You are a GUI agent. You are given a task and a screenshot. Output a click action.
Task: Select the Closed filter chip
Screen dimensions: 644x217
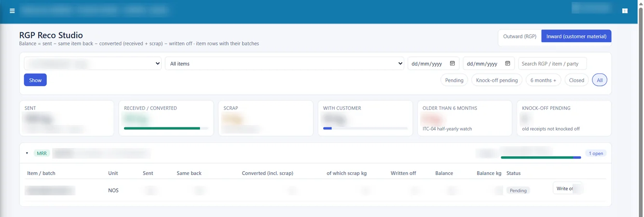pos(576,80)
